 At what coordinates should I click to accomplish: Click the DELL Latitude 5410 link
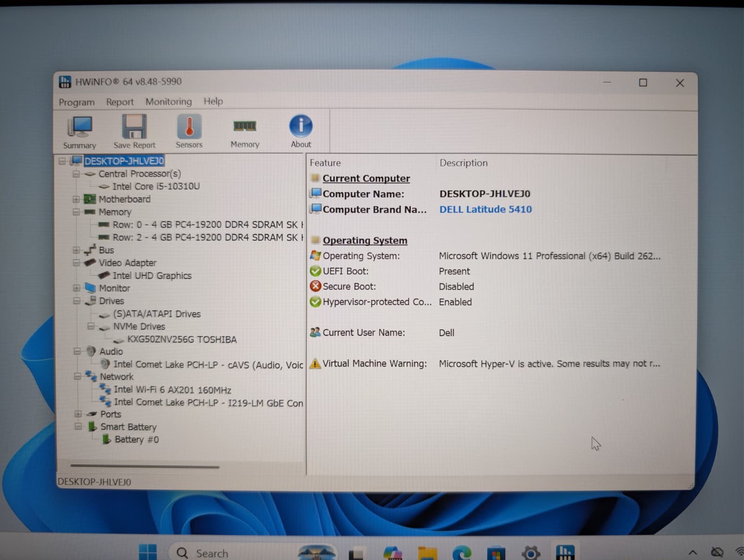coord(485,209)
